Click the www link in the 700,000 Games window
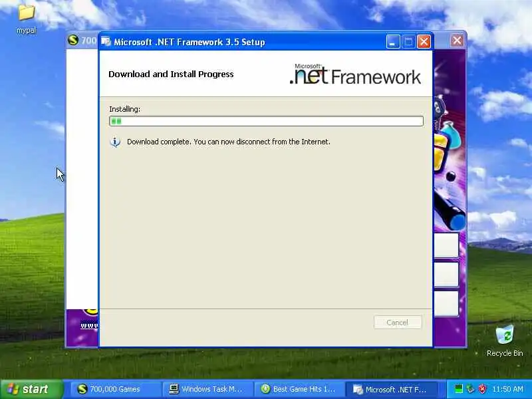This screenshot has width=532, height=399. click(x=89, y=325)
